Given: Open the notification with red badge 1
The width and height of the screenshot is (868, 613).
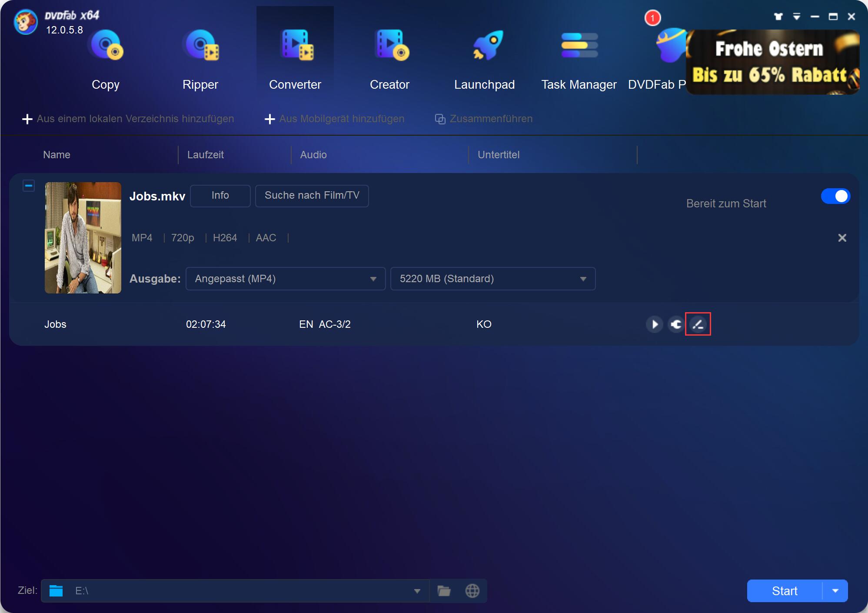Looking at the screenshot, I should tap(652, 18).
